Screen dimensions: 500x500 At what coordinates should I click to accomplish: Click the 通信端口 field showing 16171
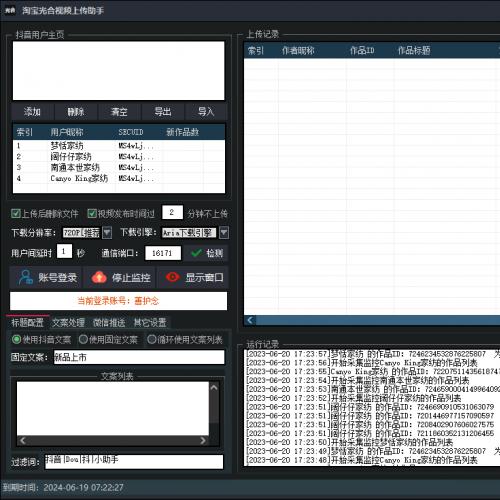pyautogui.click(x=163, y=253)
